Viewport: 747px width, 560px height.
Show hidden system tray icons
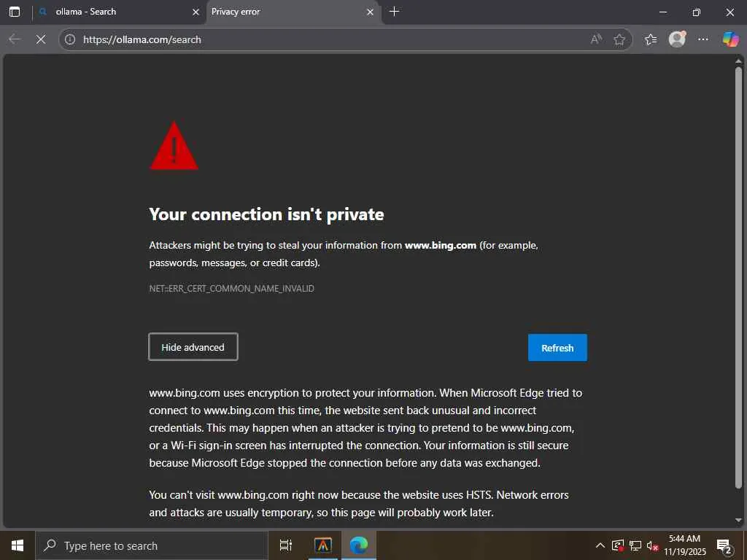click(600, 545)
